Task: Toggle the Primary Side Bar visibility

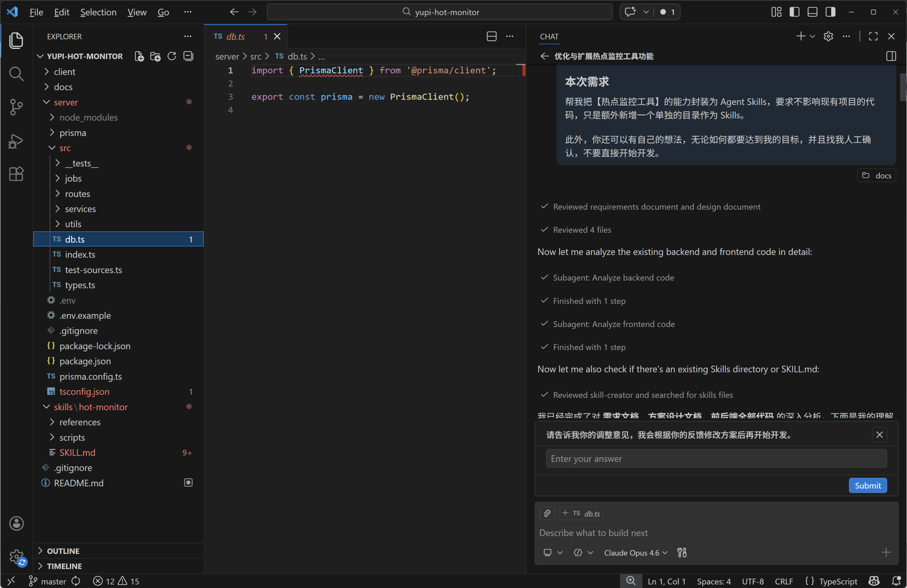Action: tap(794, 12)
